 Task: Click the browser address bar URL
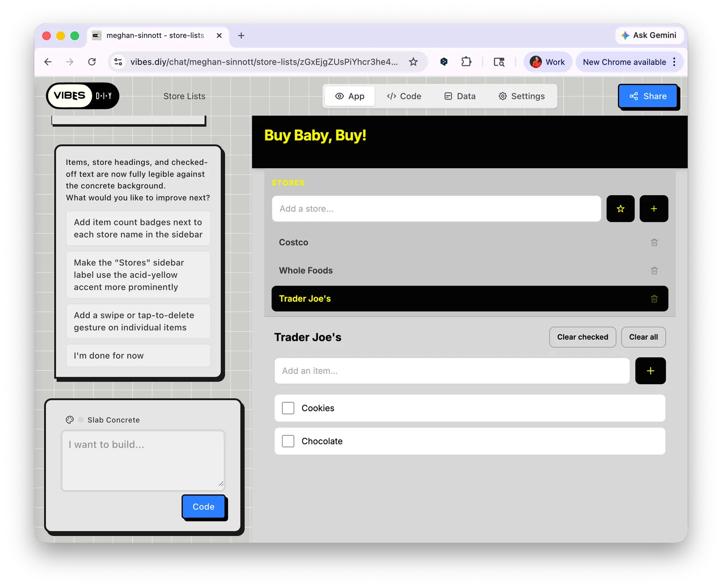click(264, 62)
